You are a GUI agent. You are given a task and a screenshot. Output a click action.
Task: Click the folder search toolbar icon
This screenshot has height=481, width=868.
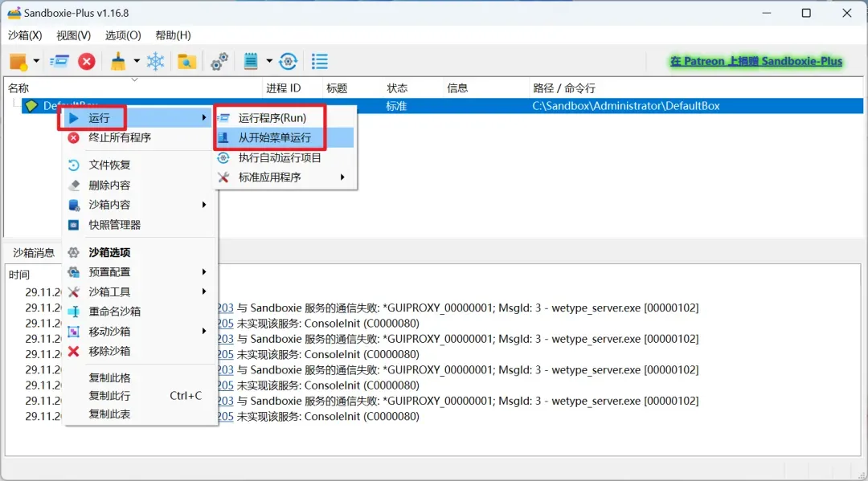coord(187,61)
